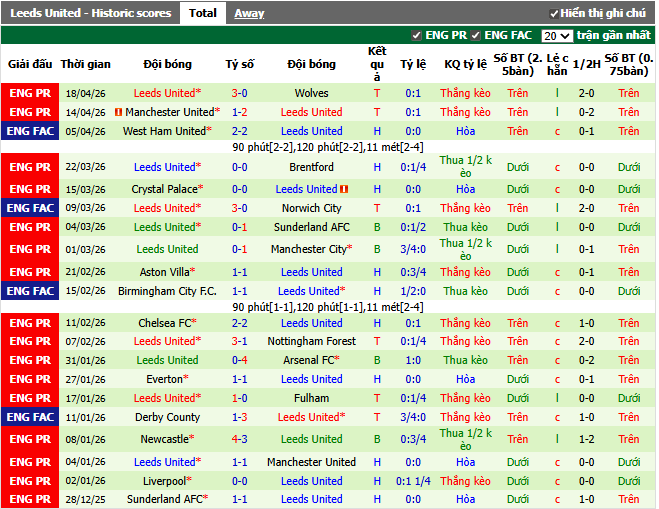659x509 pixels.
Task: Click the ENG PR badge for 18/04/26 match
Action: point(29,93)
